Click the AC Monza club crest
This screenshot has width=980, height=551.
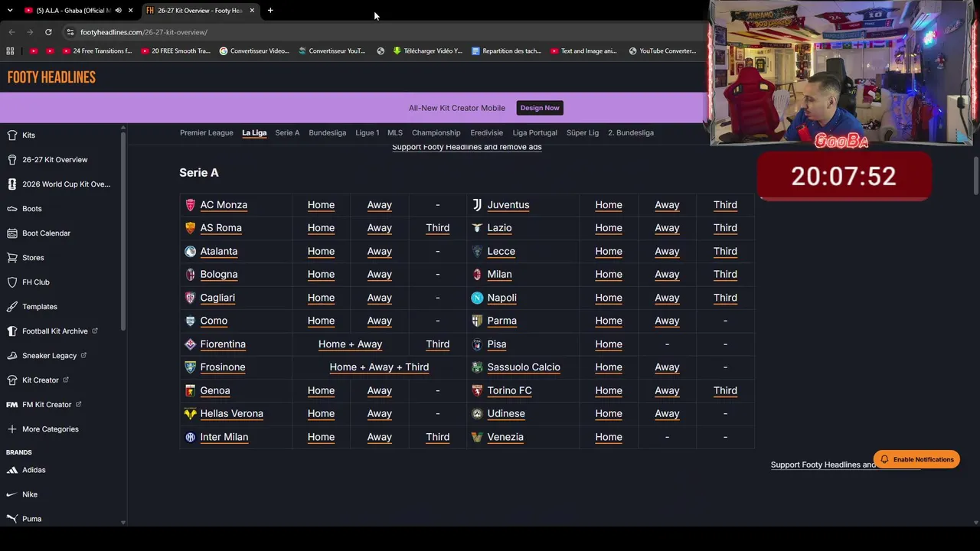click(x=191, y=205)
